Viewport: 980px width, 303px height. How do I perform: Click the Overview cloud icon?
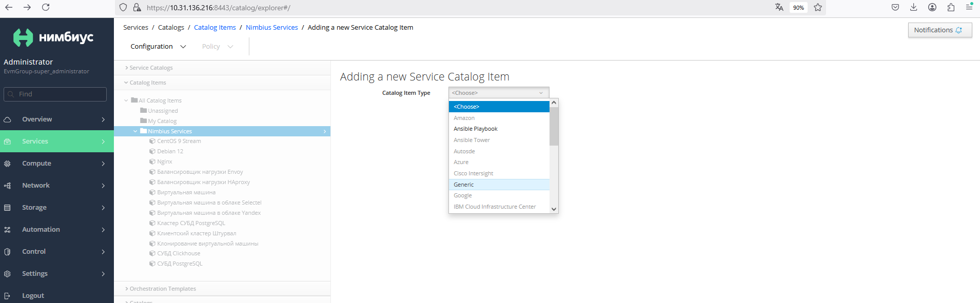coord(7,119)
